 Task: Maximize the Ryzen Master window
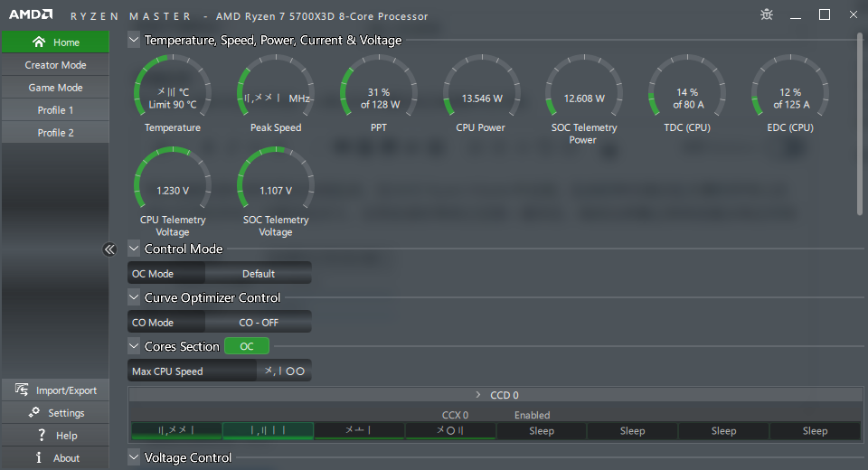point(825,15)
